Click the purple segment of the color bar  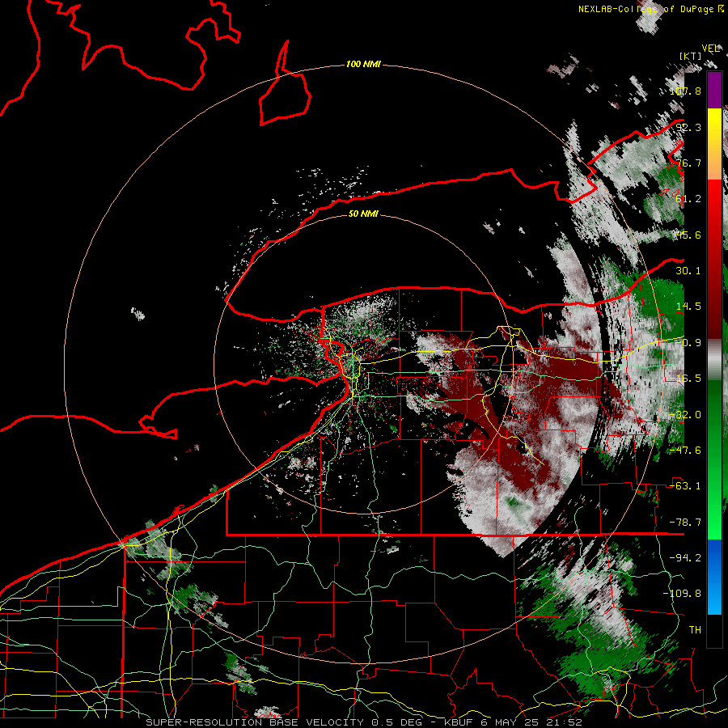pos(714,90)
